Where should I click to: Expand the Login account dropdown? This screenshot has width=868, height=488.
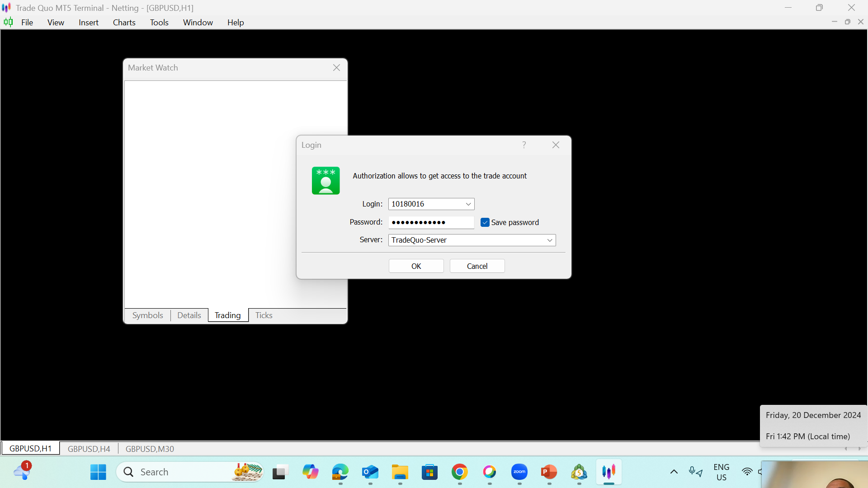tap(468, 204)
